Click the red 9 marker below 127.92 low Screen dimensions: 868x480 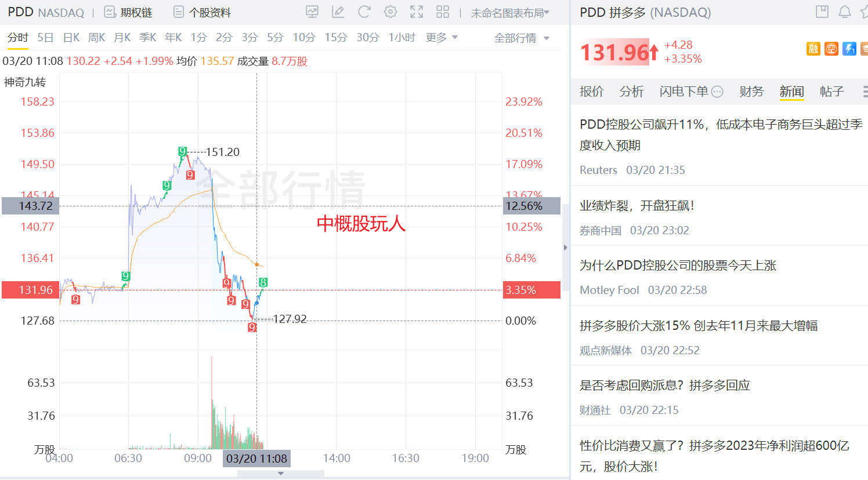click(x=252, y=328)
